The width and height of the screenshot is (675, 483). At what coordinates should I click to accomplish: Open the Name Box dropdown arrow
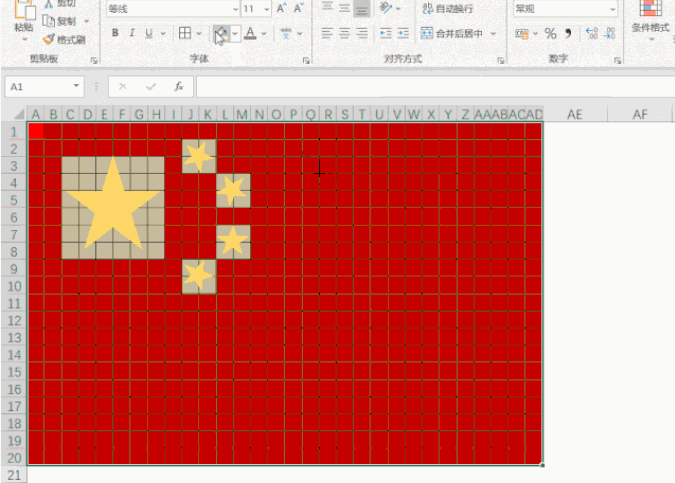tap(76, 86)
